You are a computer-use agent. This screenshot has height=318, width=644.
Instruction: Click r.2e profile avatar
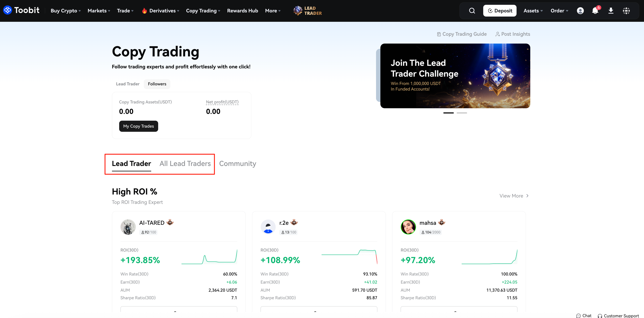tap(268, 227)
